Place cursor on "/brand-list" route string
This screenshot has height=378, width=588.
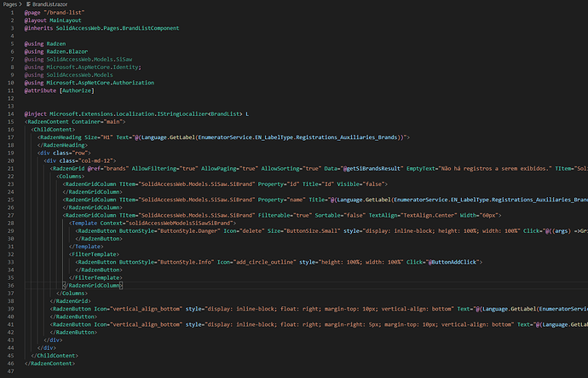point(64,13)
